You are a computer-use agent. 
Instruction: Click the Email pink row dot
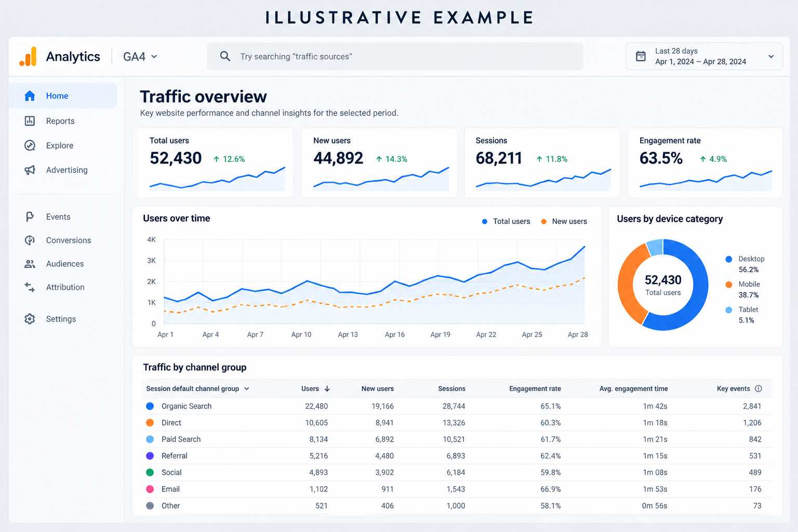click(150, 489)
